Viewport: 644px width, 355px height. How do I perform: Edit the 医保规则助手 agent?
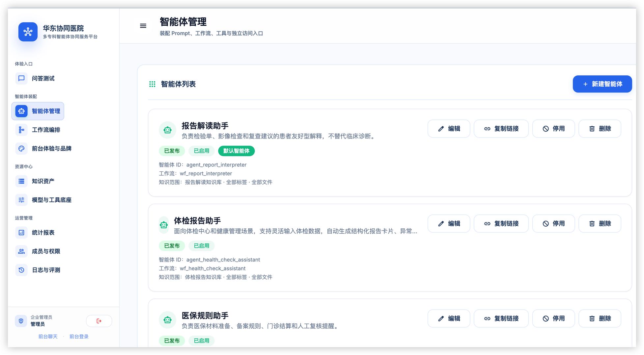click(x=449, y=318)
